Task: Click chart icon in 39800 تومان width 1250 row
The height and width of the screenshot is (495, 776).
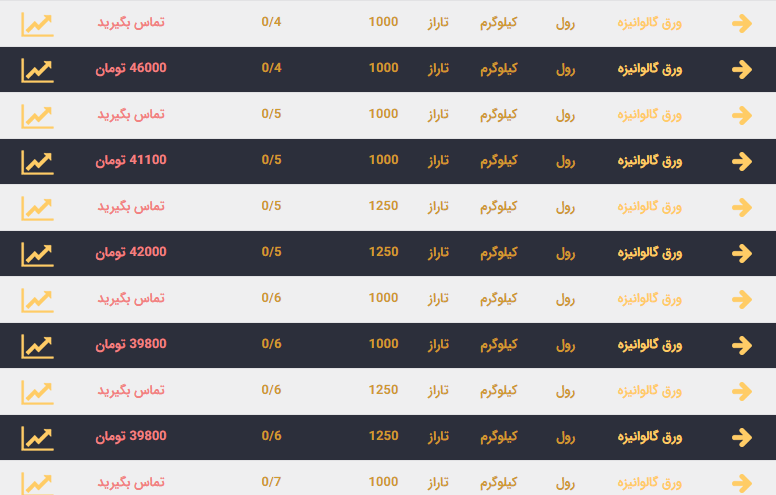Action: [x=37, y=437]
